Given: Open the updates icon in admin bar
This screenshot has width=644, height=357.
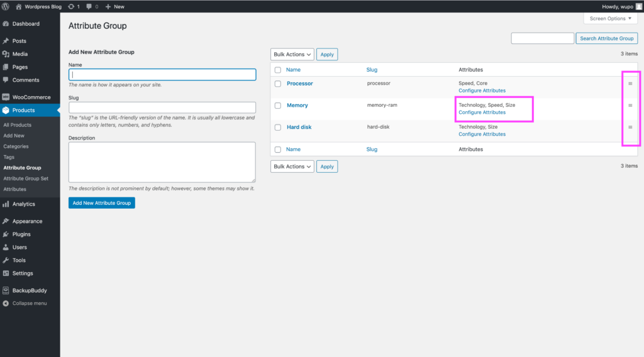Looking at the screenshot, I should [x=70, y=6].
